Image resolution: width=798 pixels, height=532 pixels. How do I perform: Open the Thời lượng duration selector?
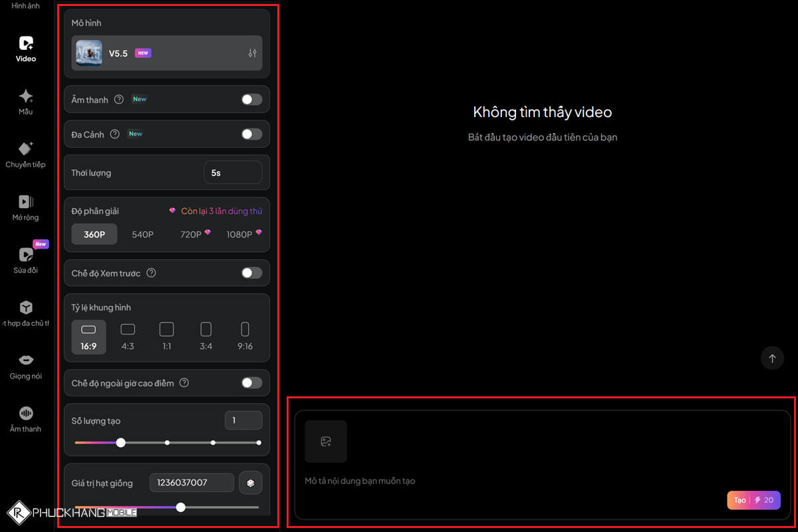tap(233, 172)
